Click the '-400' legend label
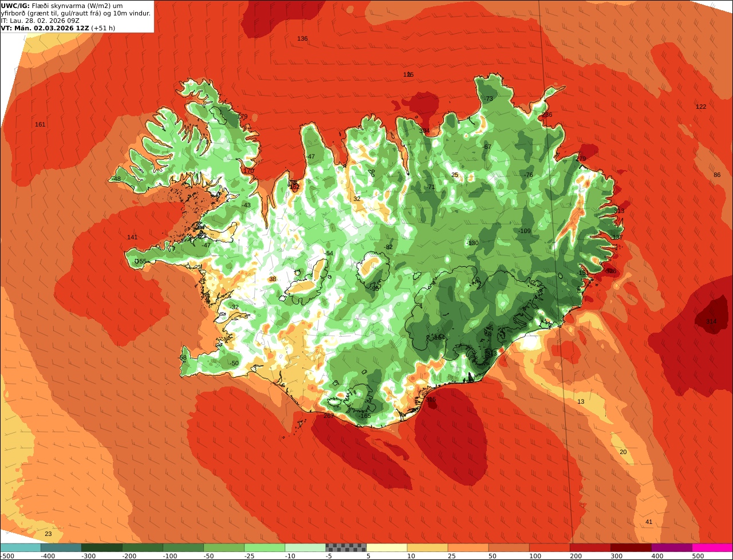This screenshot has height=560, width=733. tap(48, 556)
